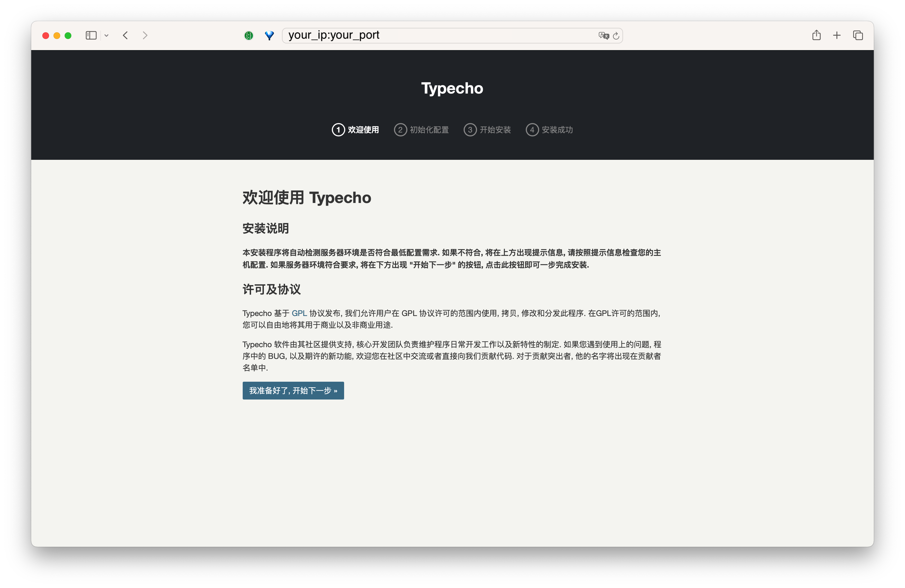
Task: Select step 1 欢迎使用
Action: pyautogui.click(x=355, y=129)
